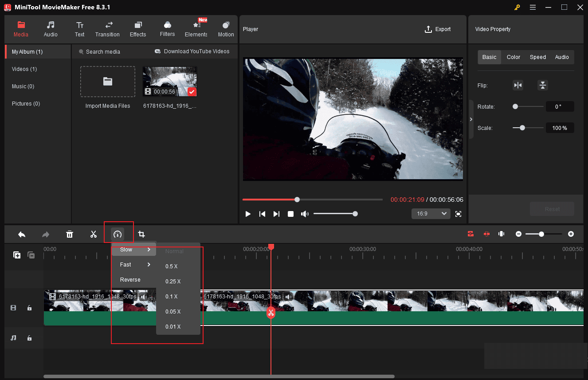The width and height of the screenshot is (588, 380).
Task: Open the Elements panel
Action: [x=196, y=29]
